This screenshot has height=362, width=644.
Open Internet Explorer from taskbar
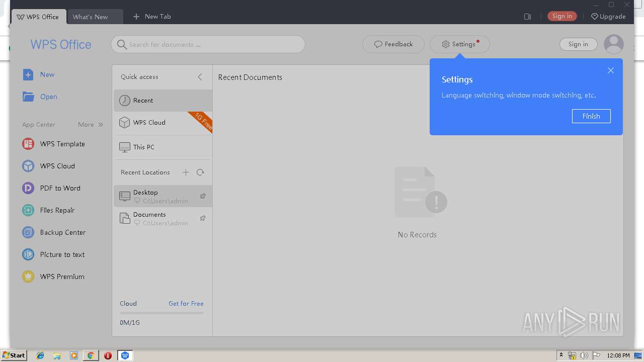[40, 355]
